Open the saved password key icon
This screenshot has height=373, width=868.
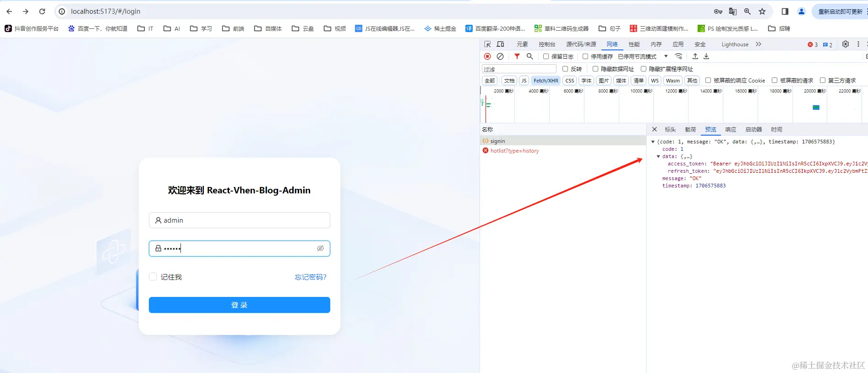(x=718, y=11)
